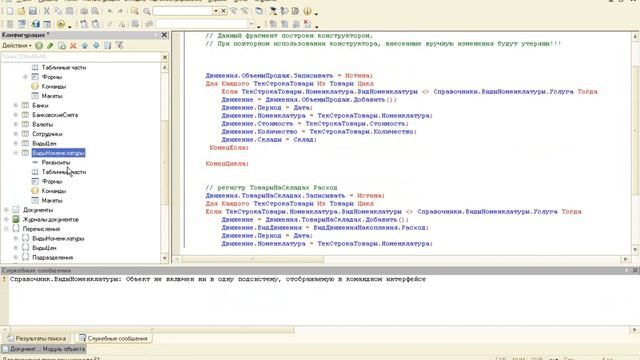The height and width of the screenshot is (360, 640).
Task: Select the Подразделения enumeration item
Action: tap(53, 257)
